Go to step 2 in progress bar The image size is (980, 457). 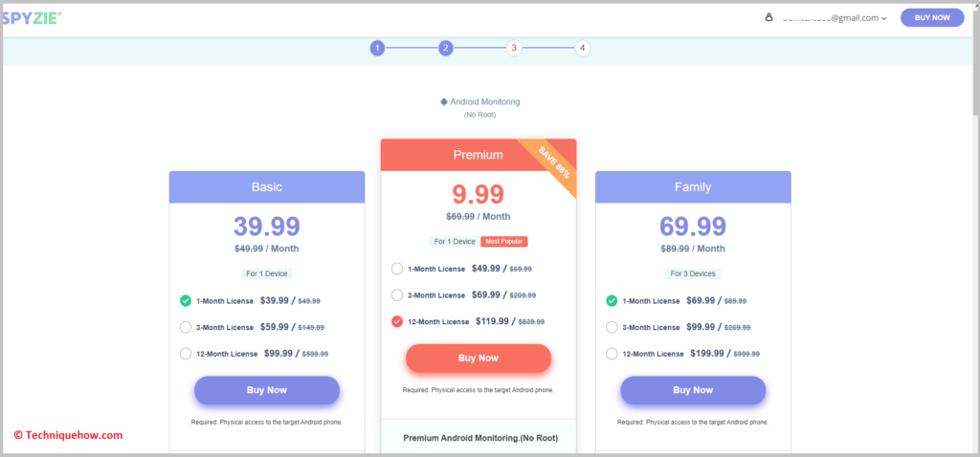tap(445, 48)
